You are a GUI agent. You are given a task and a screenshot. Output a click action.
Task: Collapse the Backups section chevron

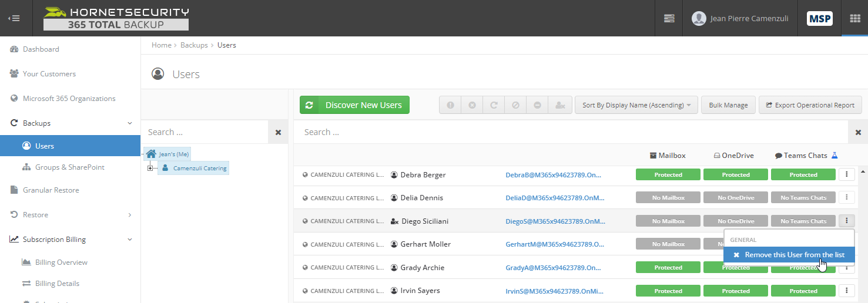[130, 123]
